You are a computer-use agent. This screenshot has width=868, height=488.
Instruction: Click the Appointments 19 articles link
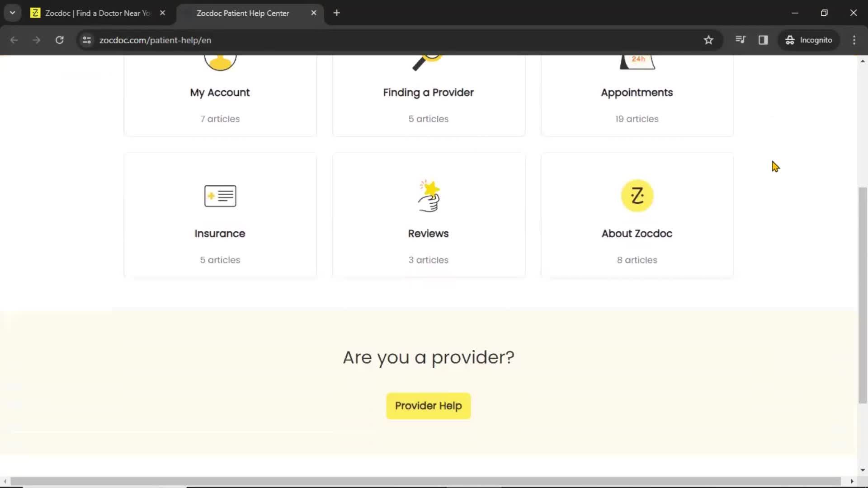coord(637,92)
